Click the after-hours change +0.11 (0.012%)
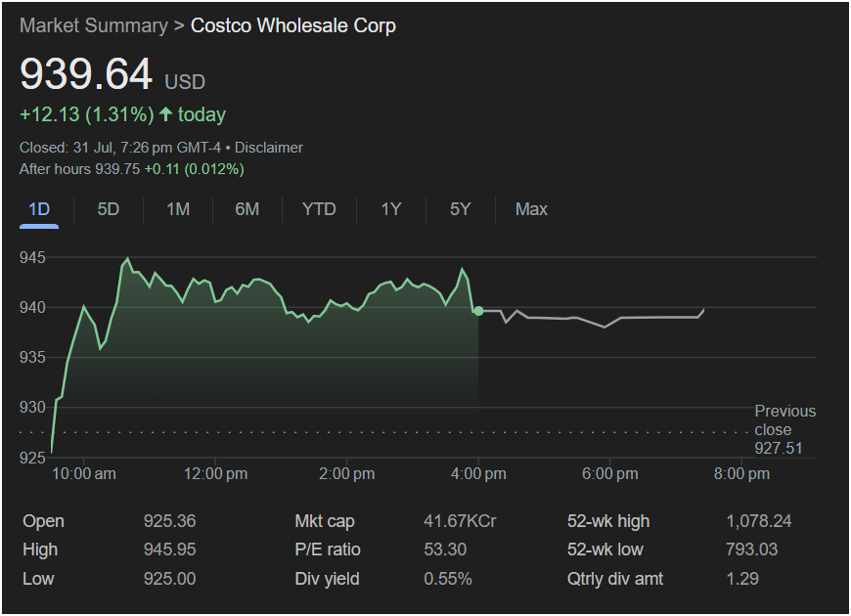 click(194, 169)
